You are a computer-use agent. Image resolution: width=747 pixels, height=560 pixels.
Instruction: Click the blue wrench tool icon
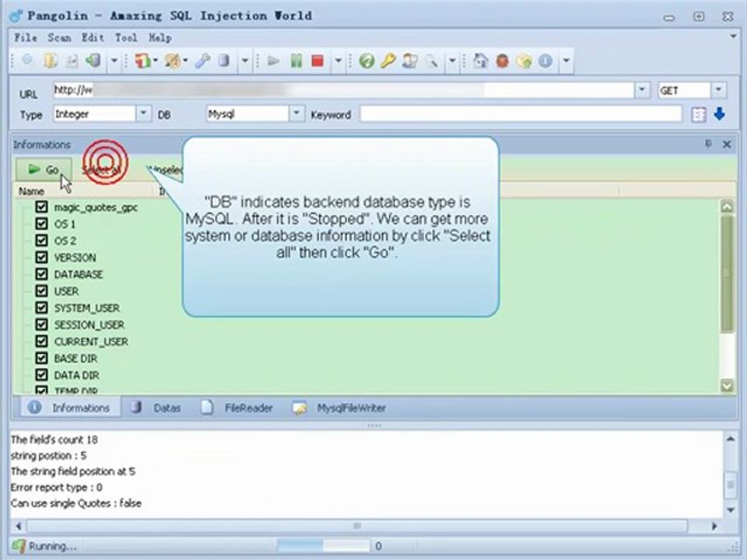(202, 61)
